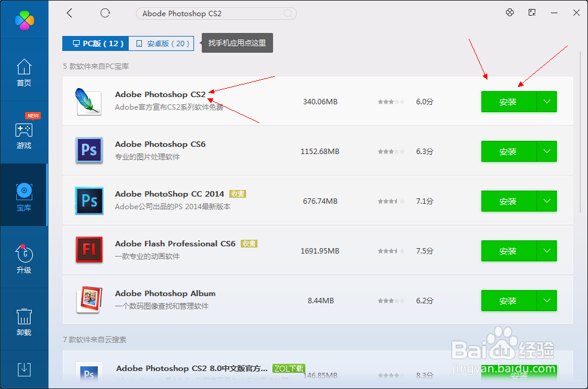Click the 340.06MB size value
588x389 pixels.
[320, 102]
